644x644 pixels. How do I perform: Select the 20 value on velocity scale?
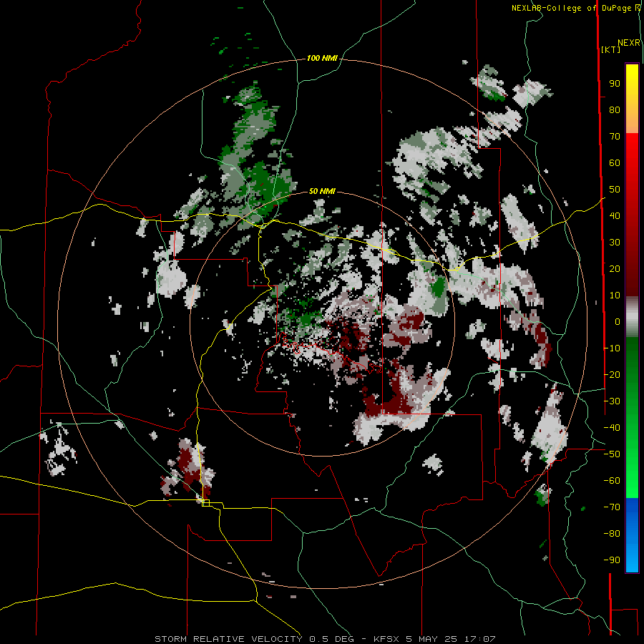pos(615,269)
